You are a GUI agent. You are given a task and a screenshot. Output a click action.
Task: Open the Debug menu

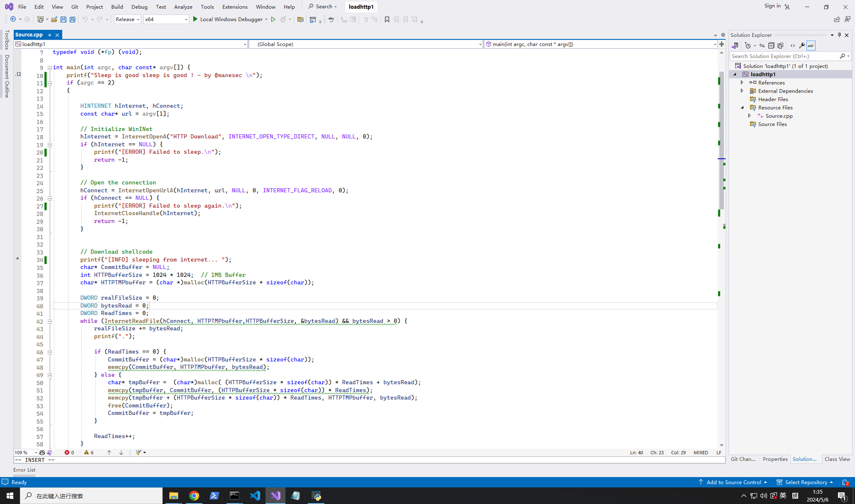coord(139,7)
